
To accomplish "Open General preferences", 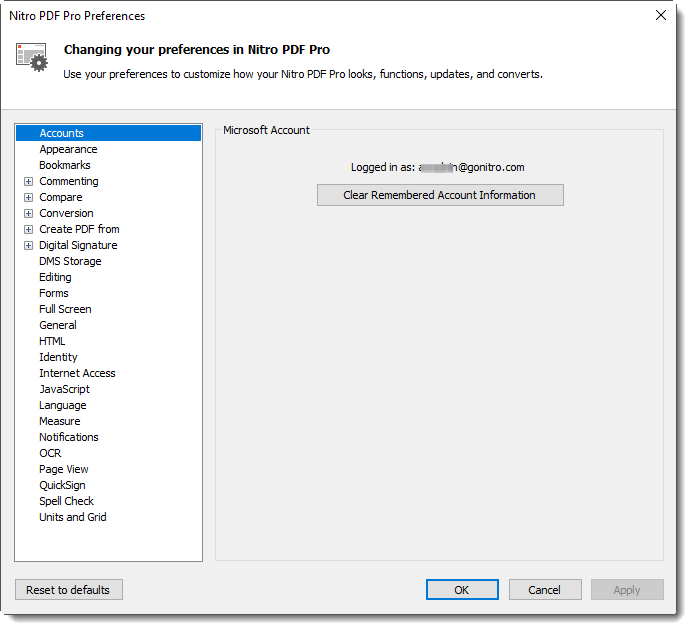I will coord(58,326).
